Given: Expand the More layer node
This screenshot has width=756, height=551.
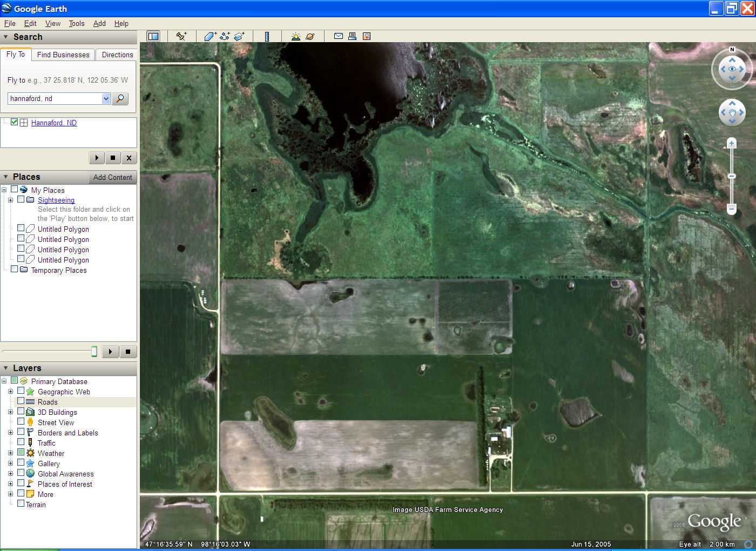Looking at the screenshot, I should [x=10, y=494].
